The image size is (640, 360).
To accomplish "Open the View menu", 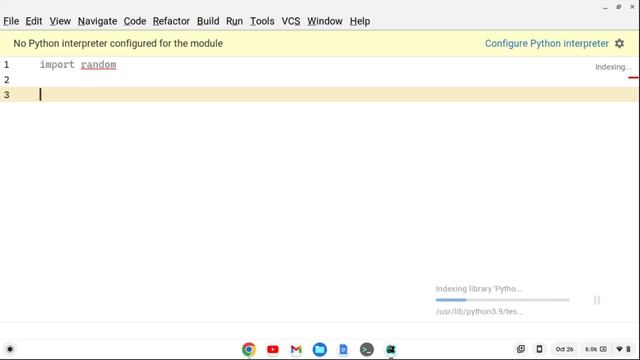I will click(x=60, y=21).
